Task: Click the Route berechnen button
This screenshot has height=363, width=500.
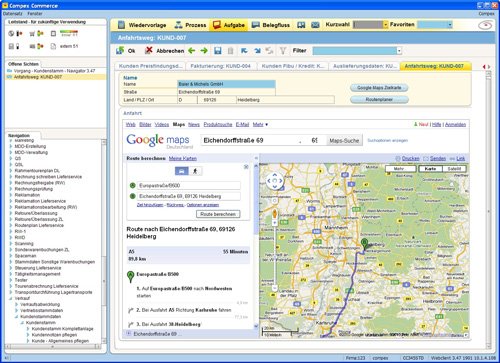Action: tap(218, 214)
